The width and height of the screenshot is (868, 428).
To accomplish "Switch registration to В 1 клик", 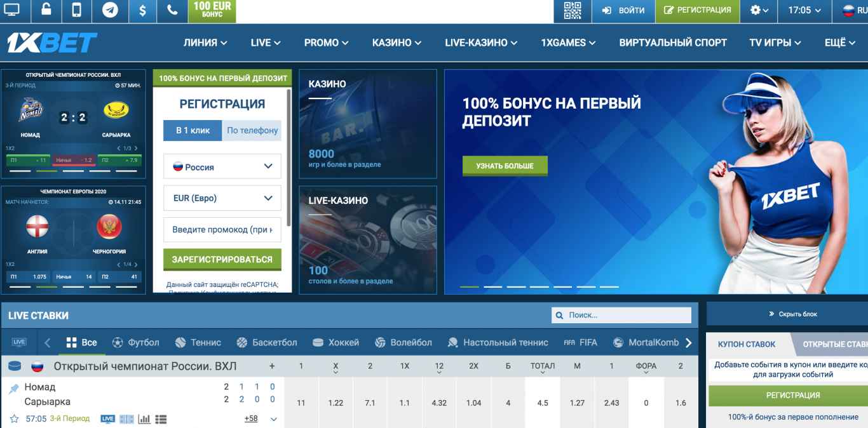I will (193, 130).
